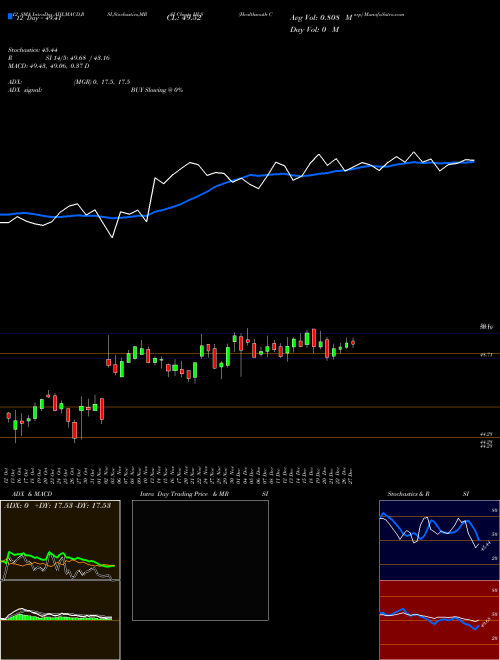Click the 'ADX & MACD' panel title
This screenshot has width=500, height=660.
(32, 494)
